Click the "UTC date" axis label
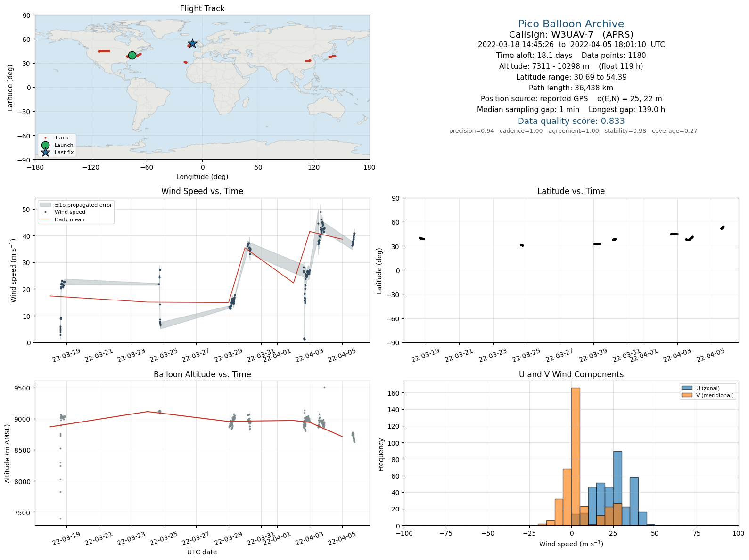Screen dimensions: 749x560 pyautogui.click(x=202, y=552)
